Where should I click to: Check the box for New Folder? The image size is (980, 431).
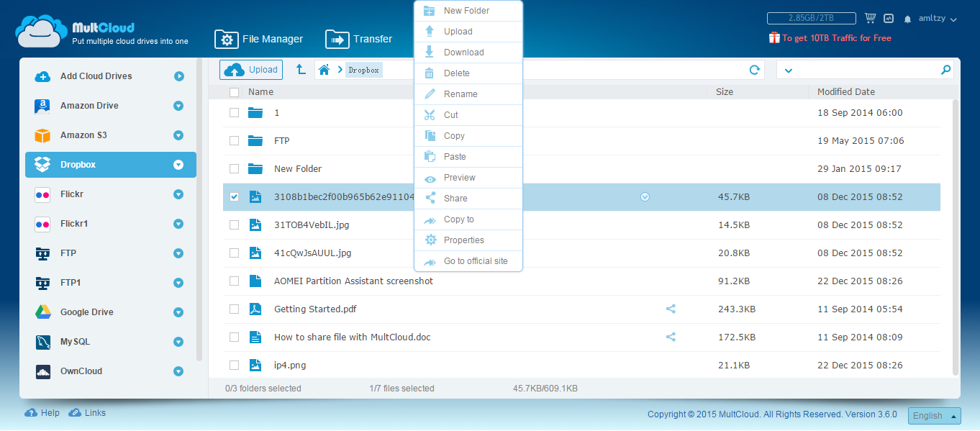(234, 169)
